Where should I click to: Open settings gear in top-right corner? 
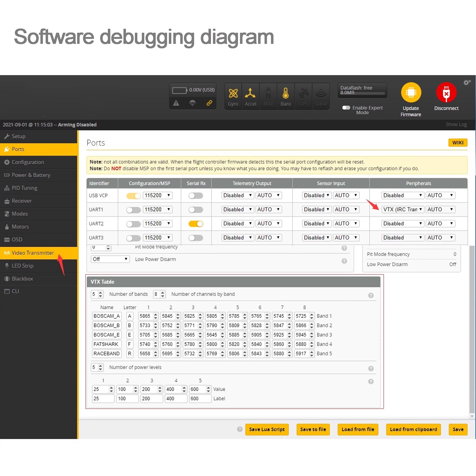point(467,82)
